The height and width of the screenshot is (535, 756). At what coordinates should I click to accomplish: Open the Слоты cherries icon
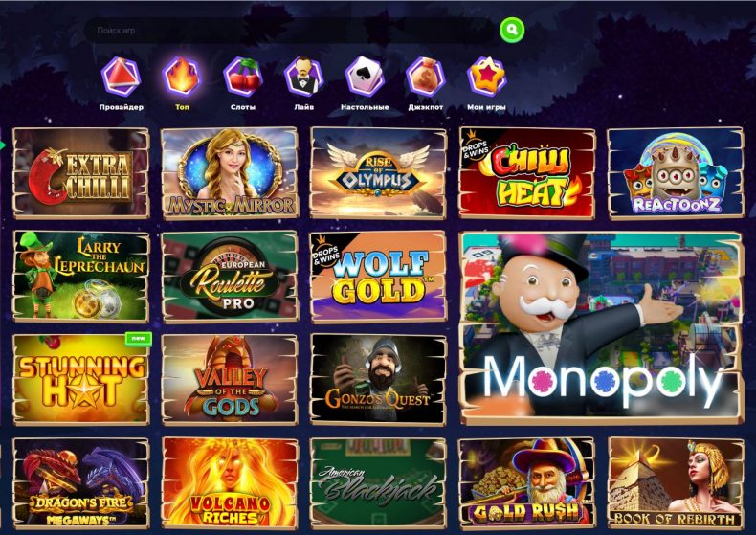243,77
